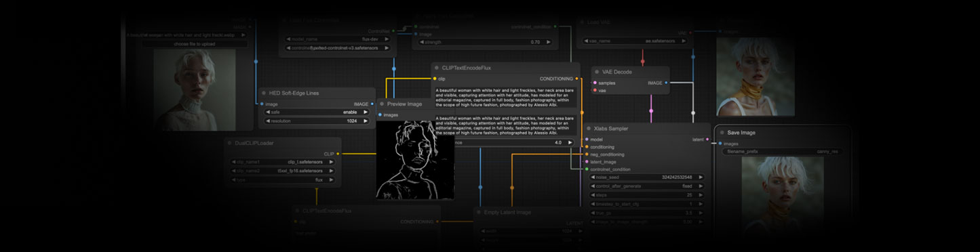The image size is (980, 252).
Task: Click the images input port on Preview Image
Action: (x=380, y=114)
